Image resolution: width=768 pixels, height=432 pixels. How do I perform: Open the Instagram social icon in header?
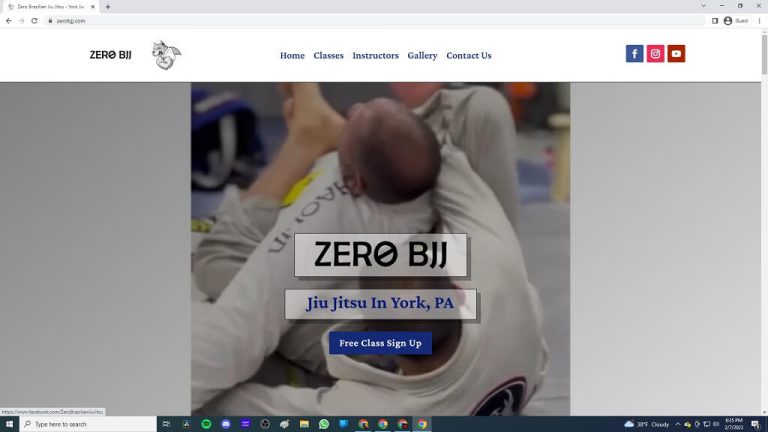tap(655, 53)
